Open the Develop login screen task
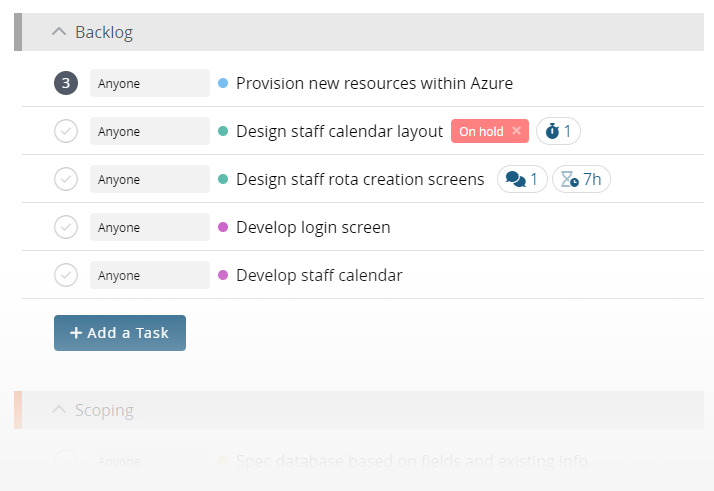The height and width of the screenshot is (491, 714). pos(313,227)
